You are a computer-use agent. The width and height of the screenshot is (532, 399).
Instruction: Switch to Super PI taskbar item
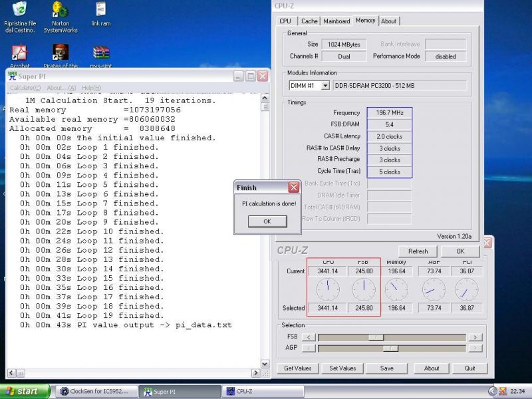coord(180,391)
